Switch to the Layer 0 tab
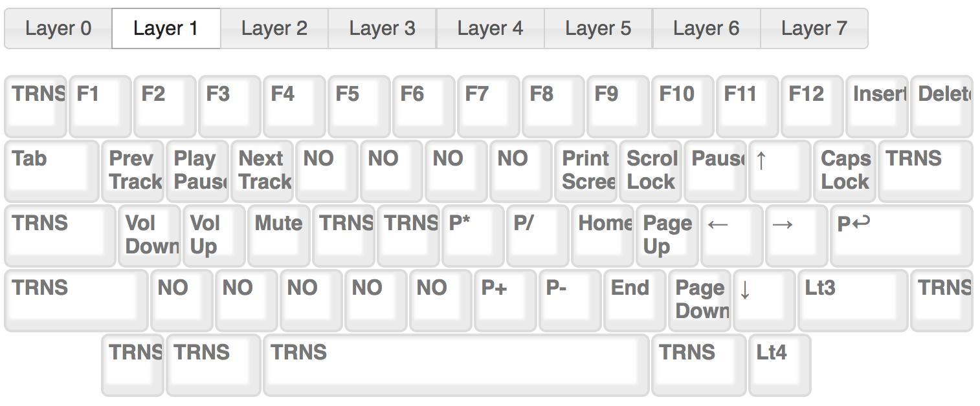980x406 pixels. point(58,28)
